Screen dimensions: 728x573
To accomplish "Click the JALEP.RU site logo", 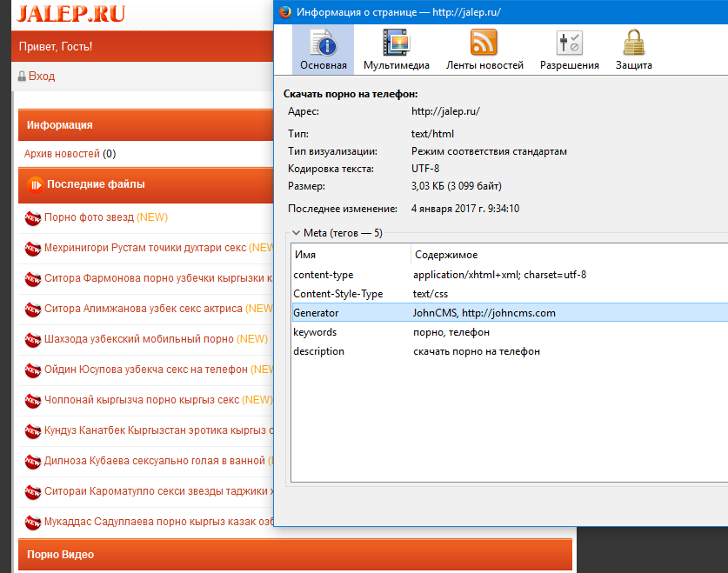I will point(70,14).
